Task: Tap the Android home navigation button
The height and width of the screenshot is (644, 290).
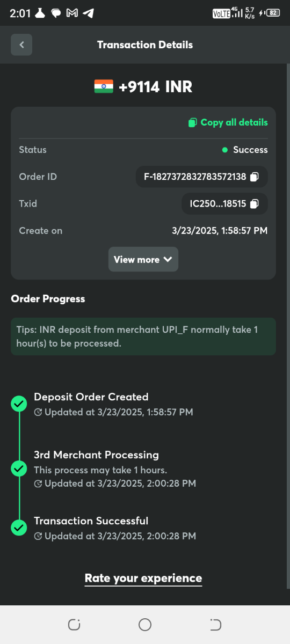Action: (145, 625)
